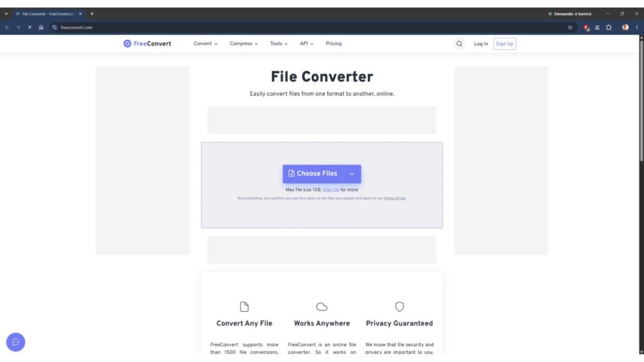644x362 pixels.
Task: Stop page loading with the X icon
Action: click(30, 28)
